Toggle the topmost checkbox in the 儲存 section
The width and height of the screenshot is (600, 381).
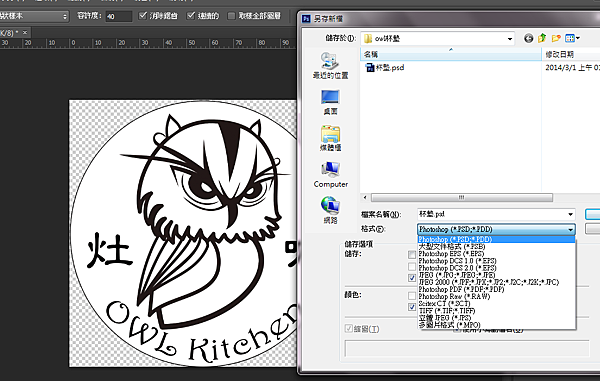(412, 254)
